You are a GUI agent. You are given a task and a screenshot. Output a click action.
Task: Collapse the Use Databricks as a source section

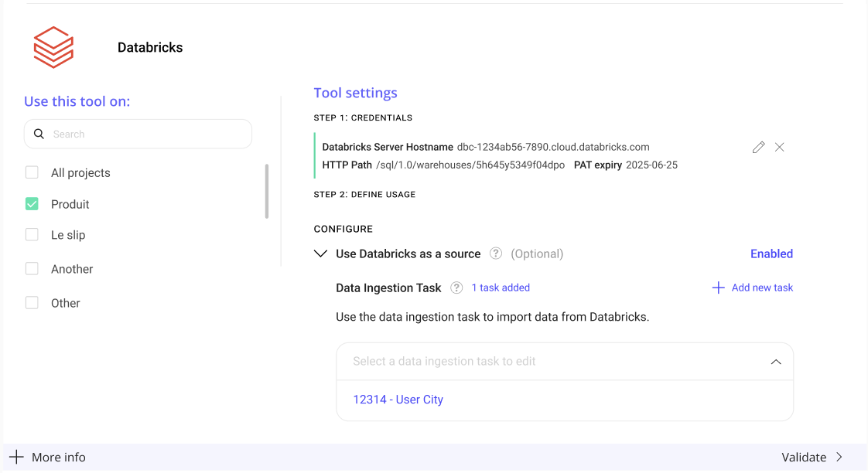tap(320, 254)
